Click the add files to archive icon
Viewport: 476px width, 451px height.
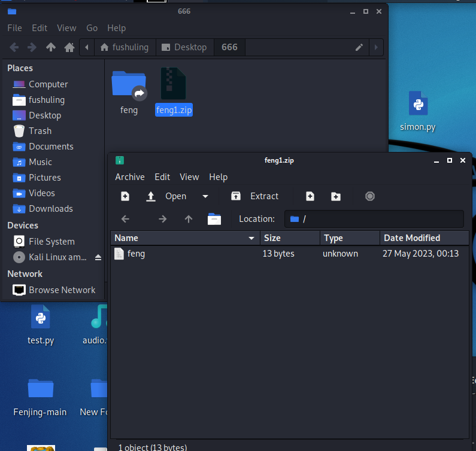tap(310, 196)
